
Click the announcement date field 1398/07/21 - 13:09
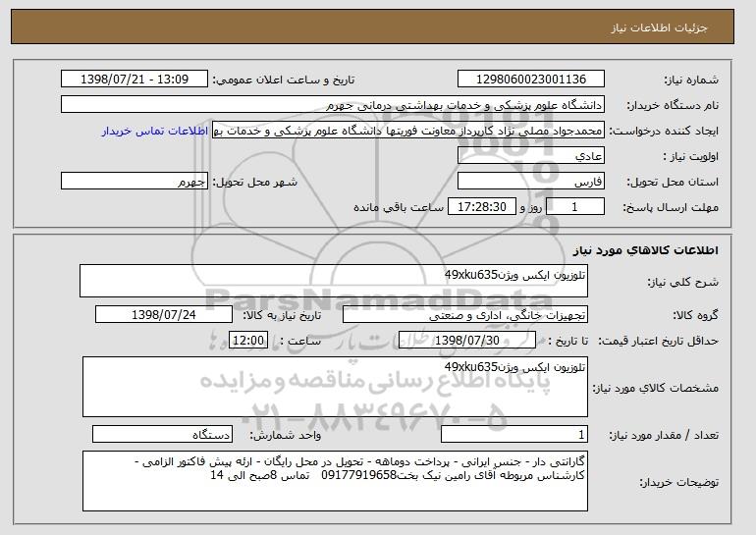(135, 80)
